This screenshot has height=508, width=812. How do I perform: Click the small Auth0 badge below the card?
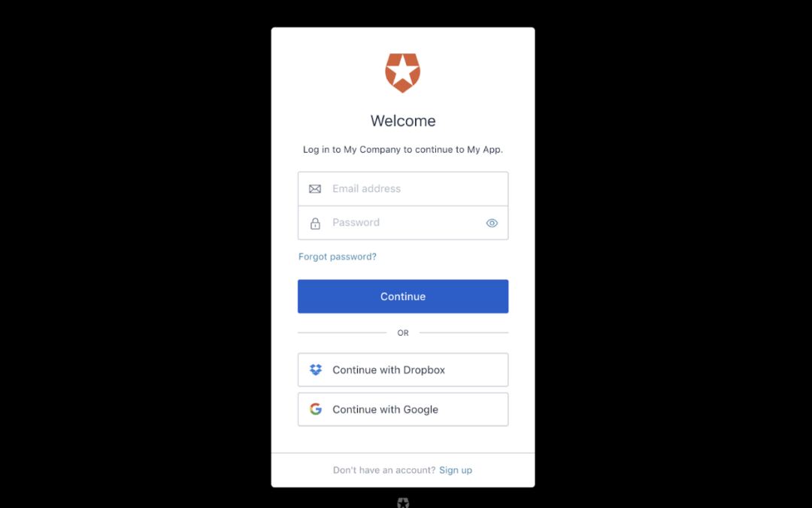pyautogui.click(x=403, y=502)
